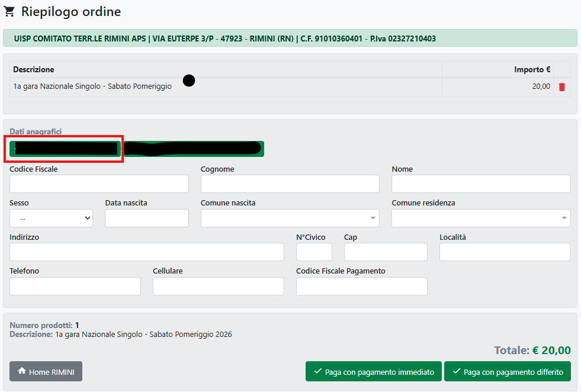Screen dimensions: 581x392
Task: Select the Cap input field
Action: pos(385,252)
